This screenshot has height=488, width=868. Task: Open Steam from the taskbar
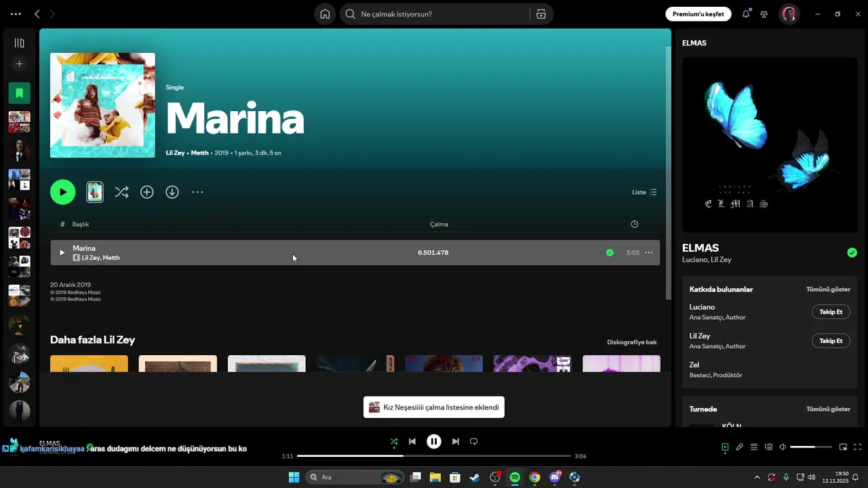[x=475, y=477]
